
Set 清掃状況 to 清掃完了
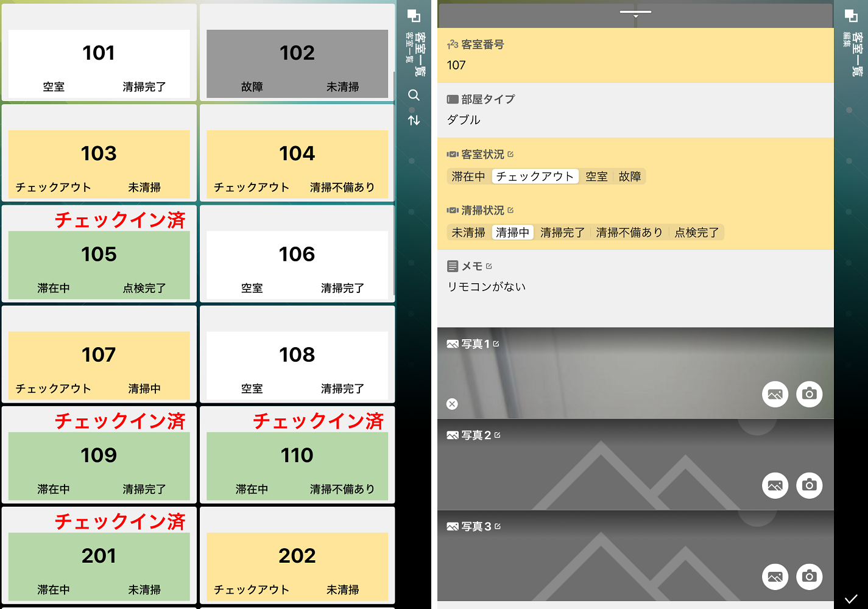(562, 233)
